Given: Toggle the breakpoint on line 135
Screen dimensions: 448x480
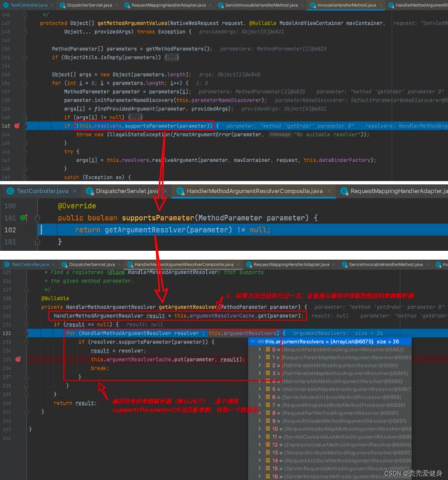Looking at the screenshot, I should click(19, 359).
